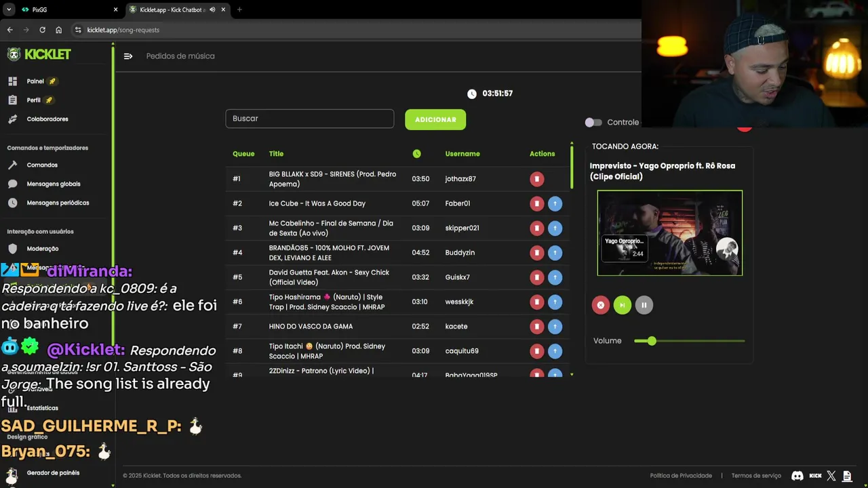Close the PixGG browser tab
The width and height of the screenshot is (868, 488).
[115, 9]
